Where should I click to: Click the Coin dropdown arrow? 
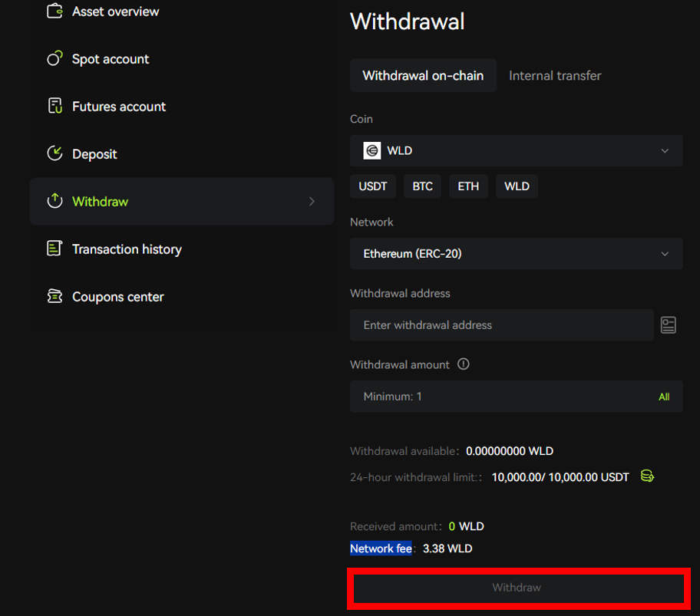[x=665, y=151]
